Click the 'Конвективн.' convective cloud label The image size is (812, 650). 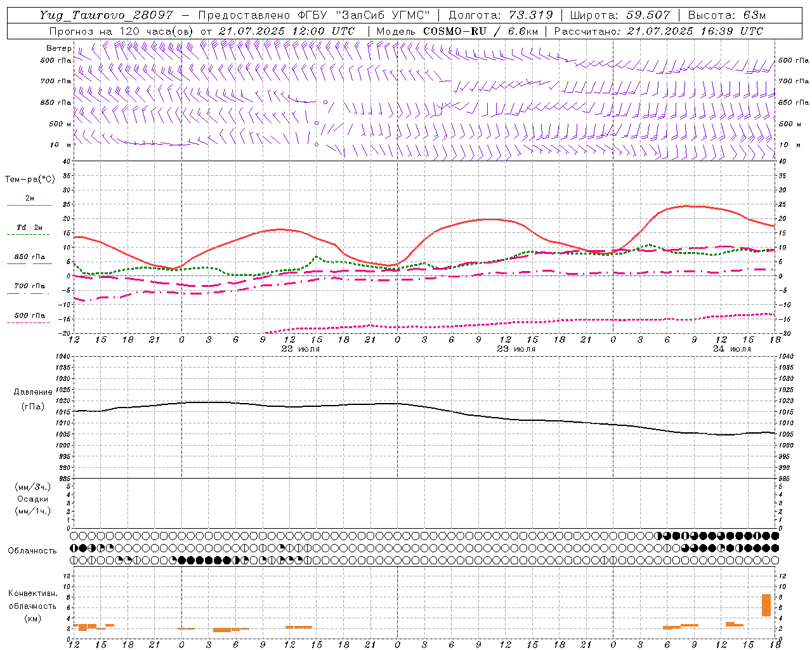click(33, 594)
